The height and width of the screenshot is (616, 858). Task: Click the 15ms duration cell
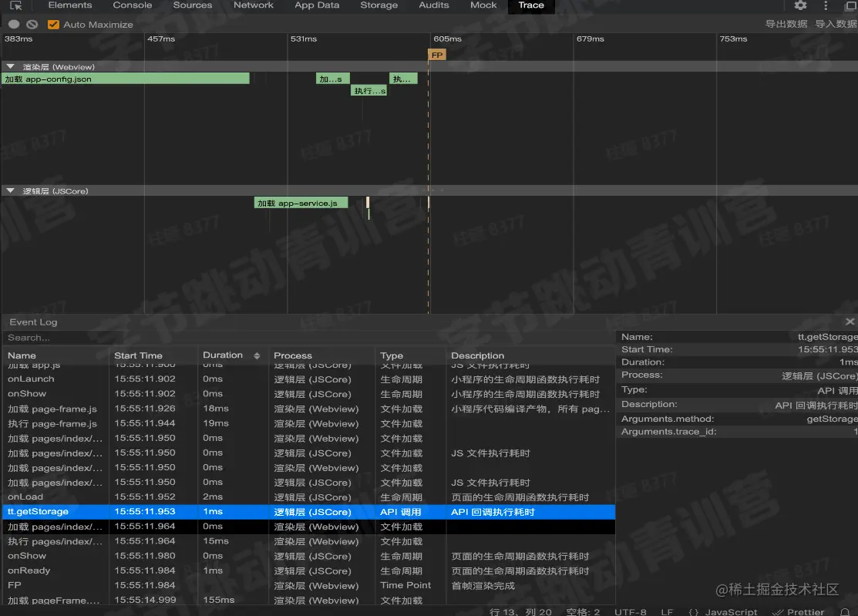pos(216,541)
